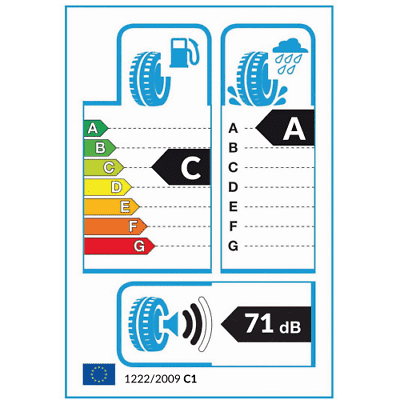
Task: Select the dark green A efficiency bar
Action: point(96,128)
